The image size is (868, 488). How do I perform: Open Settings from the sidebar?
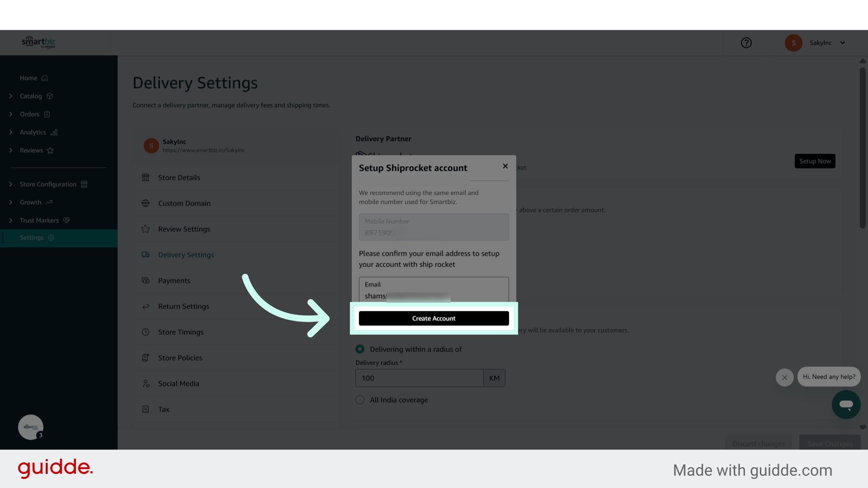tap(31, 237)
